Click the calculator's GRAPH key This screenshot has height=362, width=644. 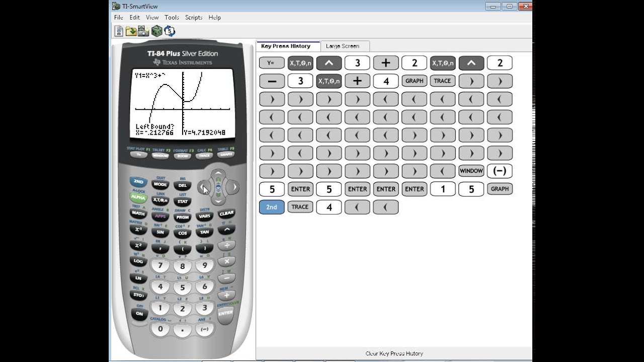pos(226,154)
